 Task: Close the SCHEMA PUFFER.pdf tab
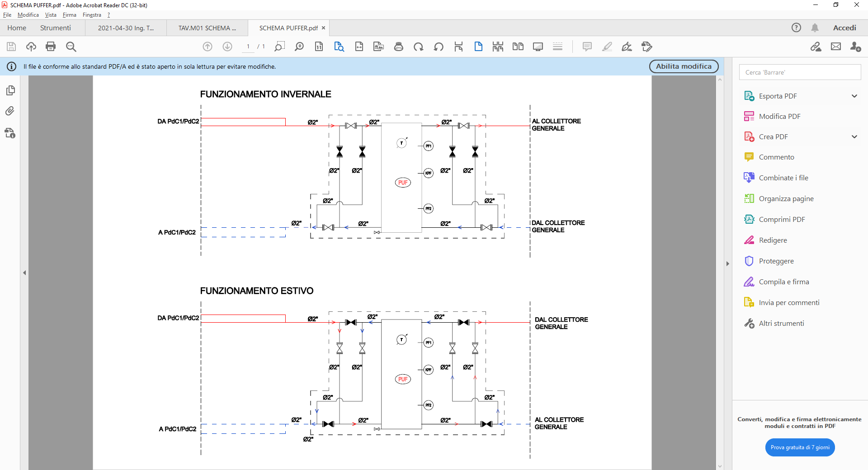tap(323, 28)
